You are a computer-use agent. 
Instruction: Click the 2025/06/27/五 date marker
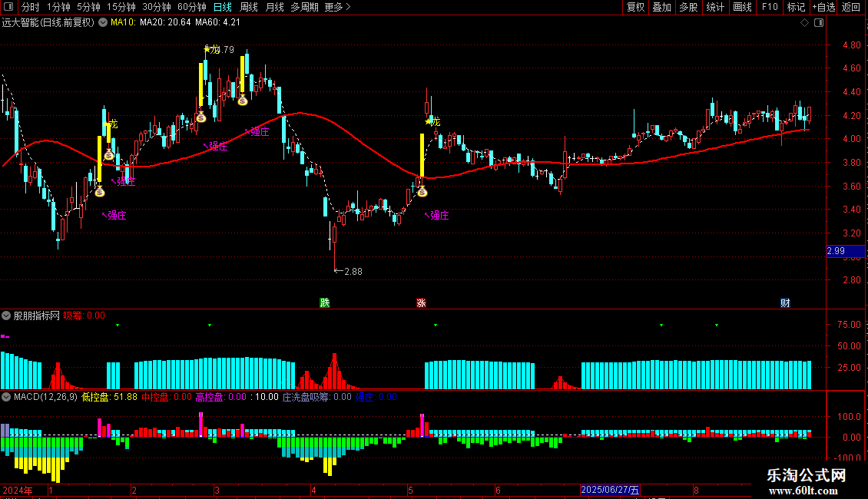[x=610, y=490]
